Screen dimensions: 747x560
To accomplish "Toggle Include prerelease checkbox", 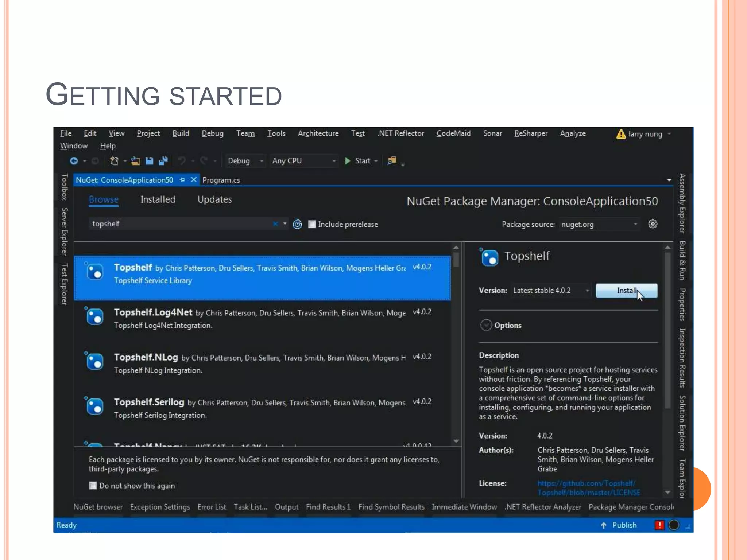I will (312, 224).
